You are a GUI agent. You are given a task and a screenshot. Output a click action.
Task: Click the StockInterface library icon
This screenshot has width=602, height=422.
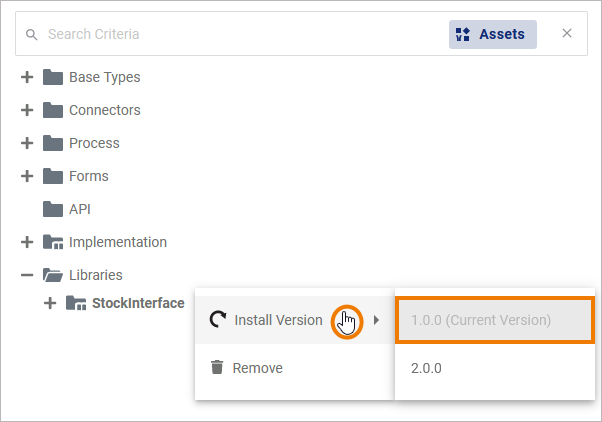pyautogui.click(x=75, y=303)
